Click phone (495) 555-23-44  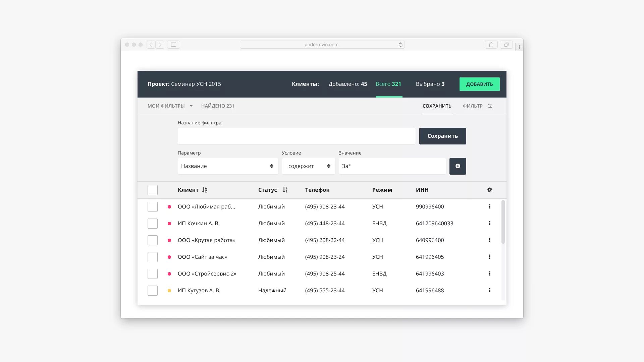point(325,291)
